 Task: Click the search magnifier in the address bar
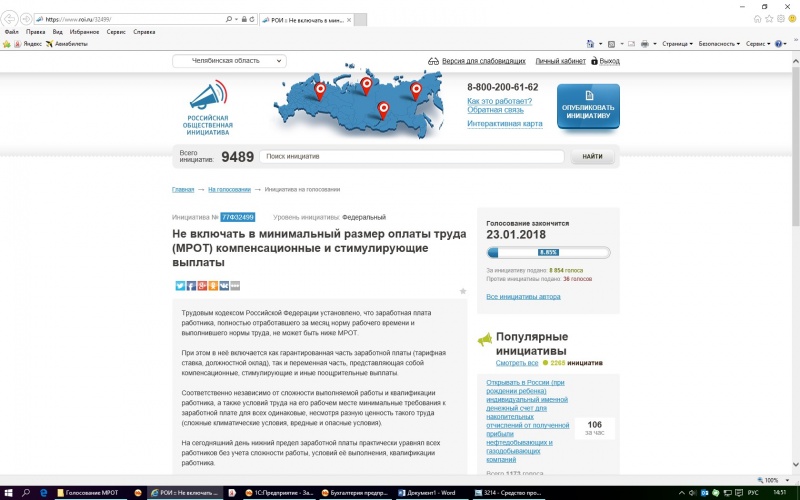pyautogui.click(x=229, y=19)
